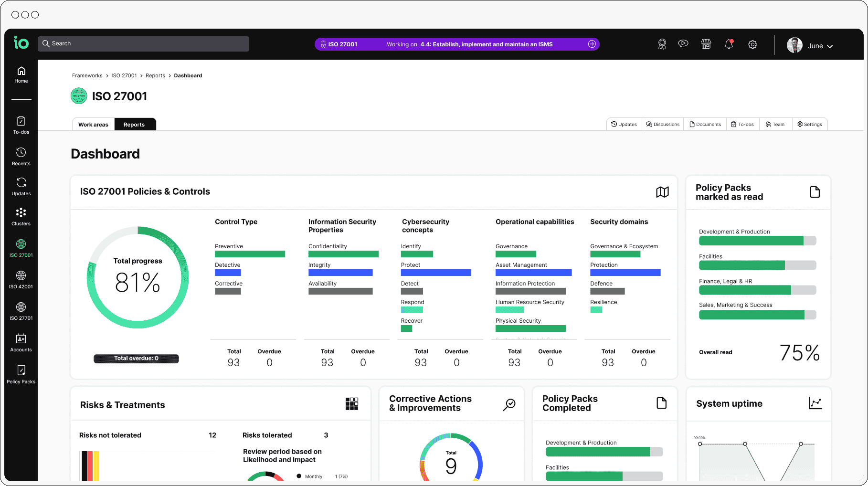Go to Reports in the breadcrumb

(155, 75)
